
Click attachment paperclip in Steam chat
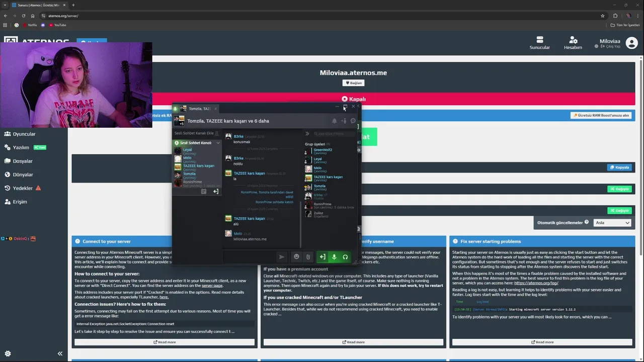click(x=308, y=257)
